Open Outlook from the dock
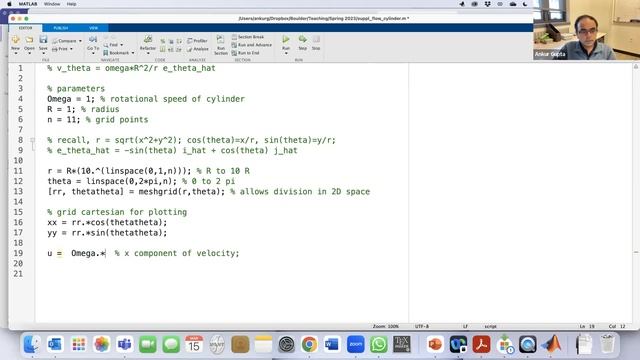Image resolution: width=640 pixels, height=360 pixels. (55, 344)
